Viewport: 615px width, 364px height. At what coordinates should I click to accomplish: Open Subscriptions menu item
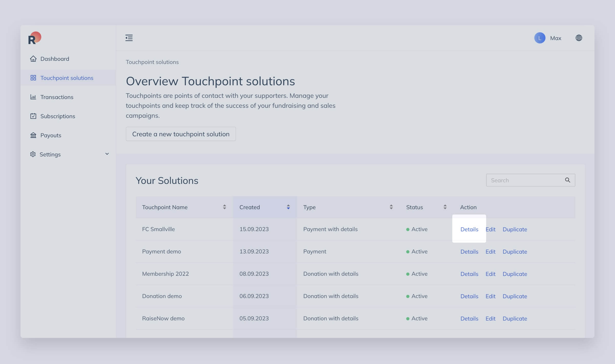tap(68, 116)
